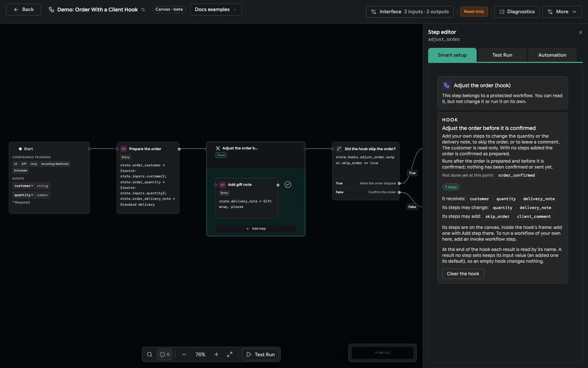This screenshot has width=588, height=368.
Task: Click the canvas minimap thumbnail
Action: coord(382,353)
